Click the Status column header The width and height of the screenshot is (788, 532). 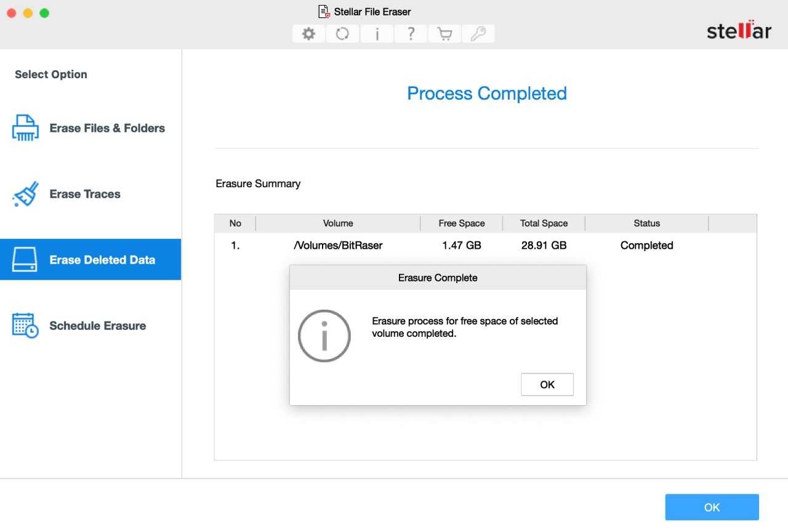647,224
